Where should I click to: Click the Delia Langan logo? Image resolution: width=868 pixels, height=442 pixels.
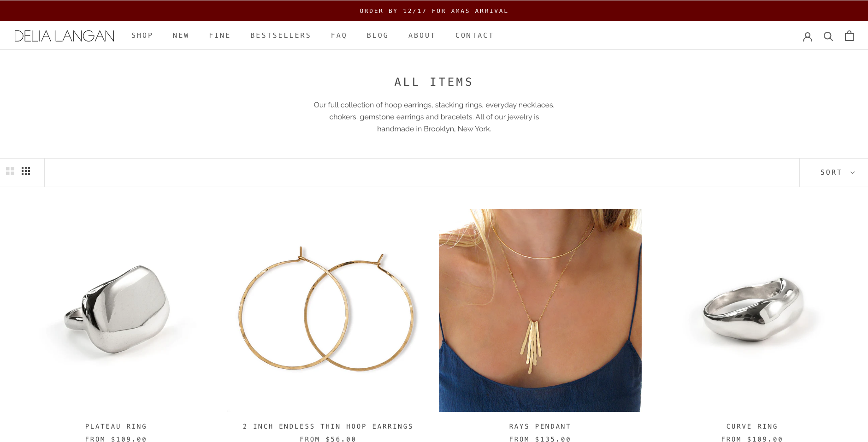click(64, 36)
